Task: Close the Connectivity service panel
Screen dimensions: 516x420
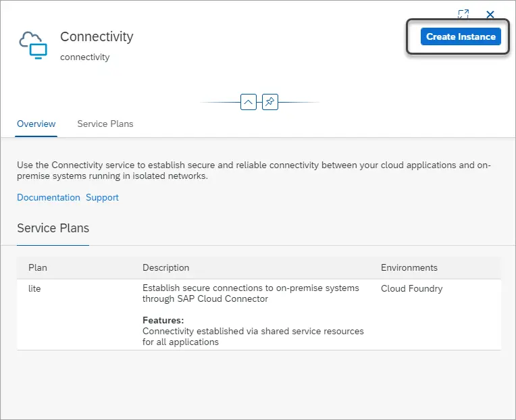Action: click(490, 14)
